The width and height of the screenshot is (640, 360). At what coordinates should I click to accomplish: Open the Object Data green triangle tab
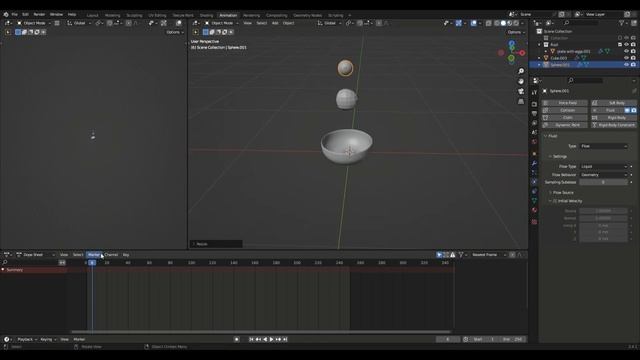pos(534,200)
